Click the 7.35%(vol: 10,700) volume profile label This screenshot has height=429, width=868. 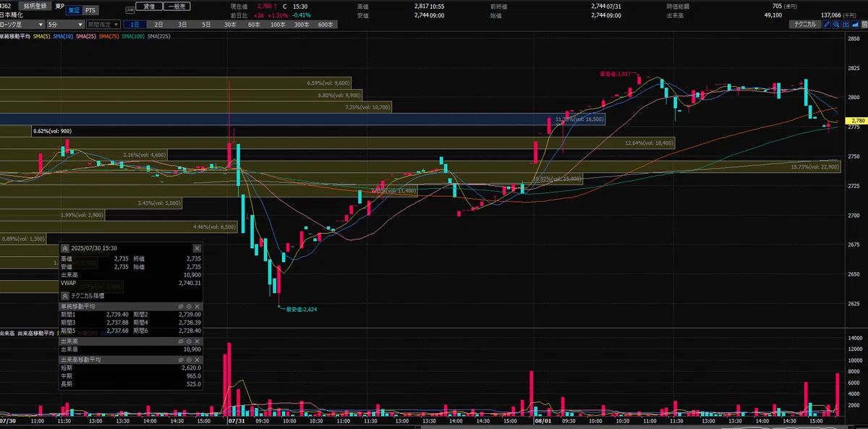[367, 107]
